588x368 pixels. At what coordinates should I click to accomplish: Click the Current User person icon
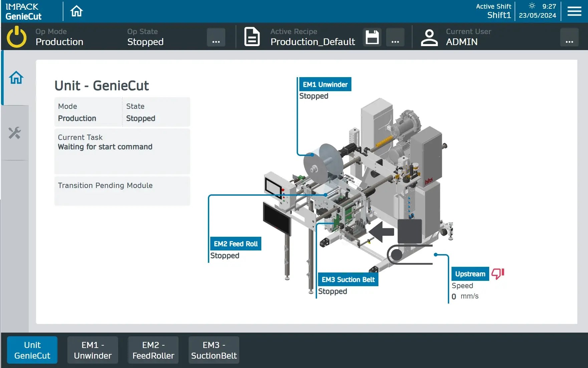click(x=429, y=37)
